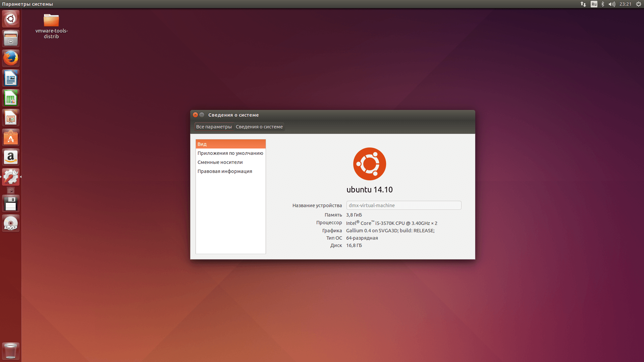Click the small screenshot icon in launcher
The width and height of the screenshot is (644, 362).
tap(11, 191)
